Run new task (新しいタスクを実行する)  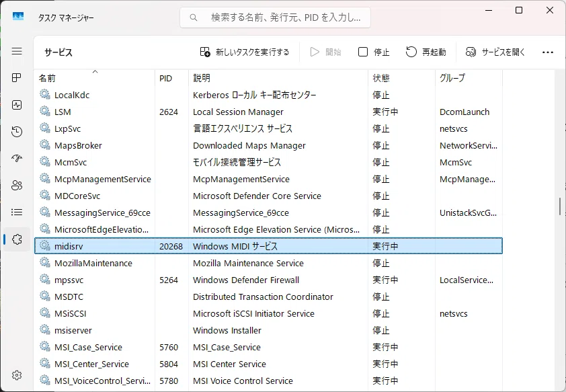click(x=245, y=52)
